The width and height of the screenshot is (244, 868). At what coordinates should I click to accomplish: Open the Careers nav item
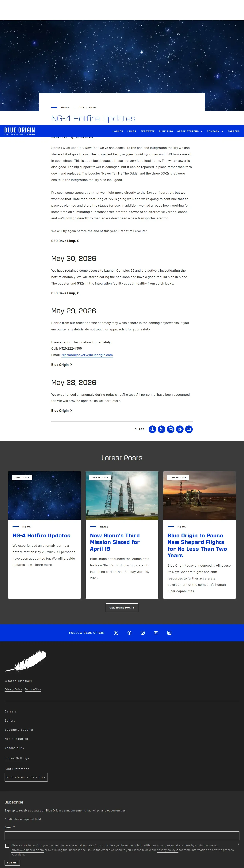coord(234,131)
